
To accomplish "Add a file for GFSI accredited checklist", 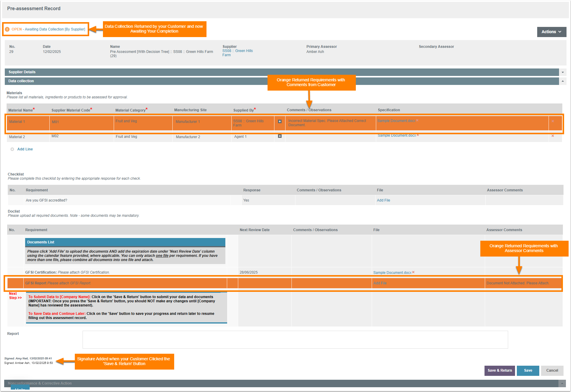I will tap(383, 200).
